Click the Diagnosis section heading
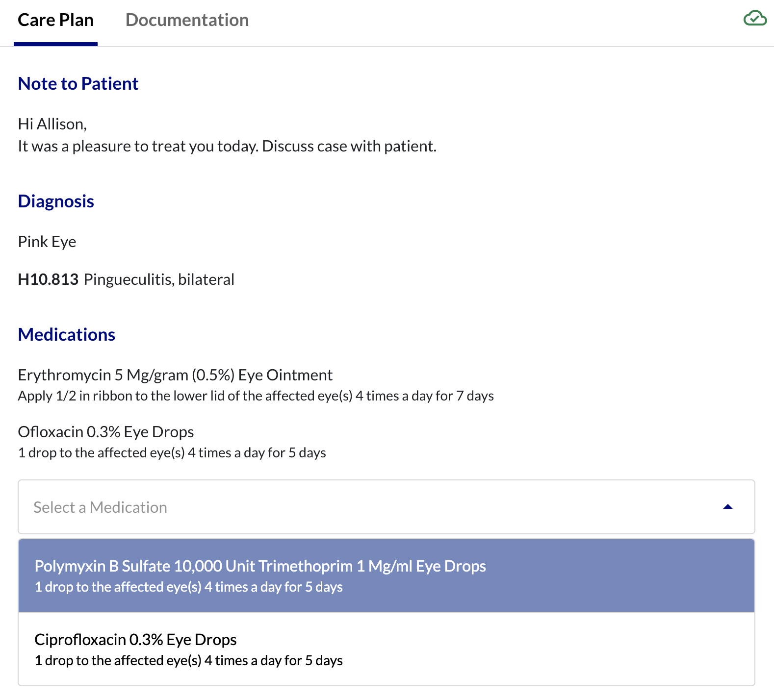The width and height of the screenshot is (774, 700). pyautogui.click(x=56, y=201)
